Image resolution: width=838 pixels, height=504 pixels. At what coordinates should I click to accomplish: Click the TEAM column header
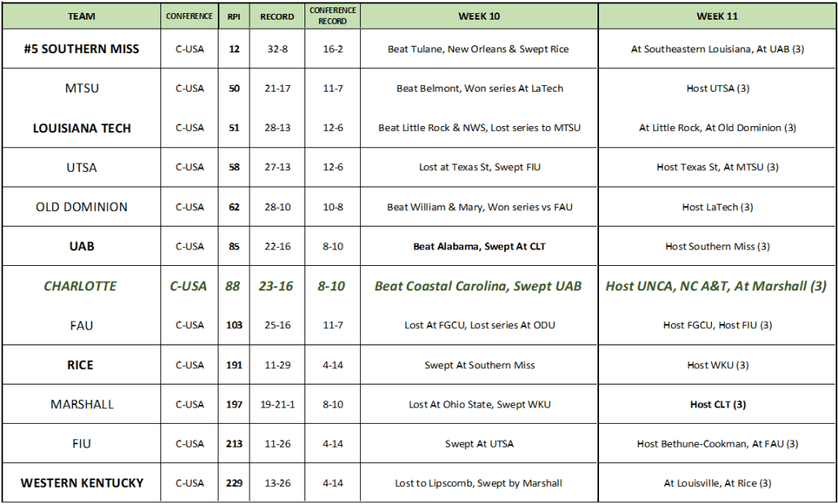coord(80,16)
